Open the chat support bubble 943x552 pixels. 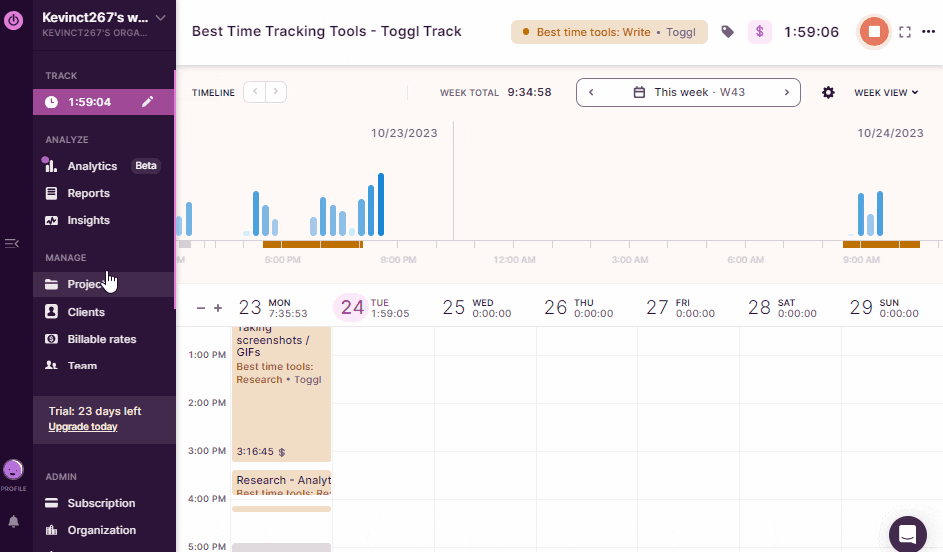(x=908, y=534)
